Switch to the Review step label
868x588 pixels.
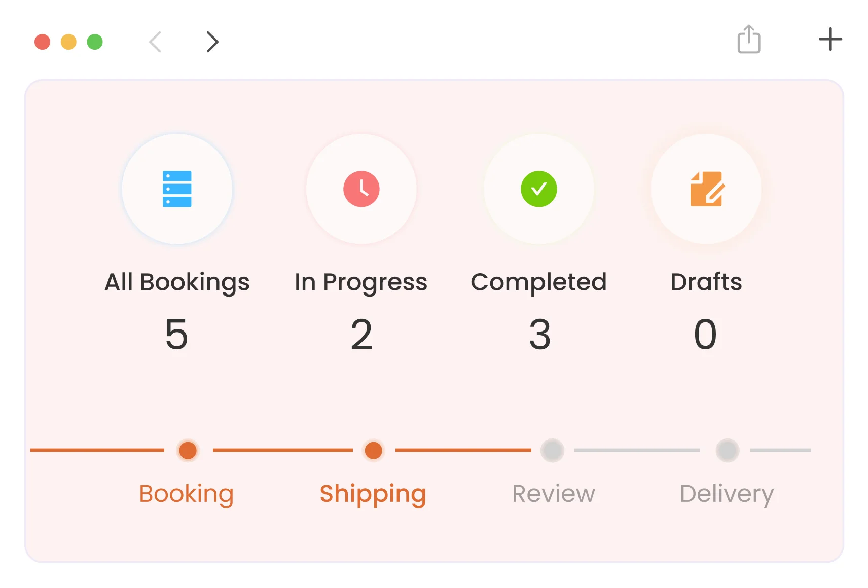(554, 494)
